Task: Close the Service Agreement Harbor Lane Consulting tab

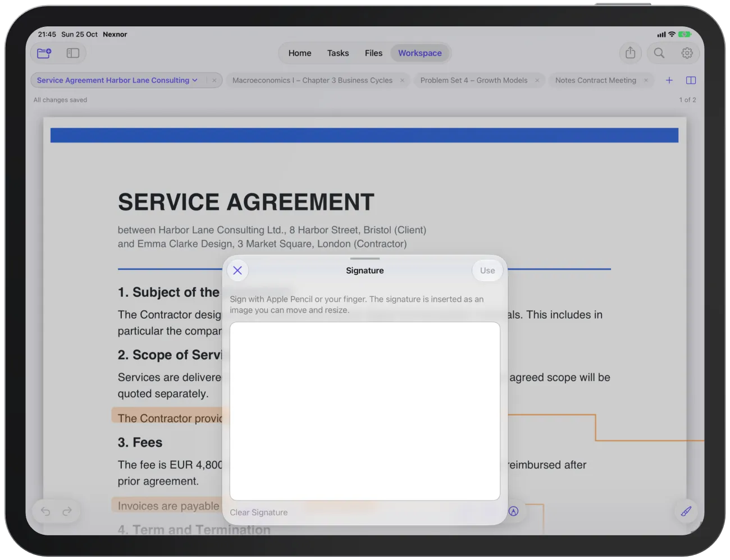Action: (x=215, y=80)
